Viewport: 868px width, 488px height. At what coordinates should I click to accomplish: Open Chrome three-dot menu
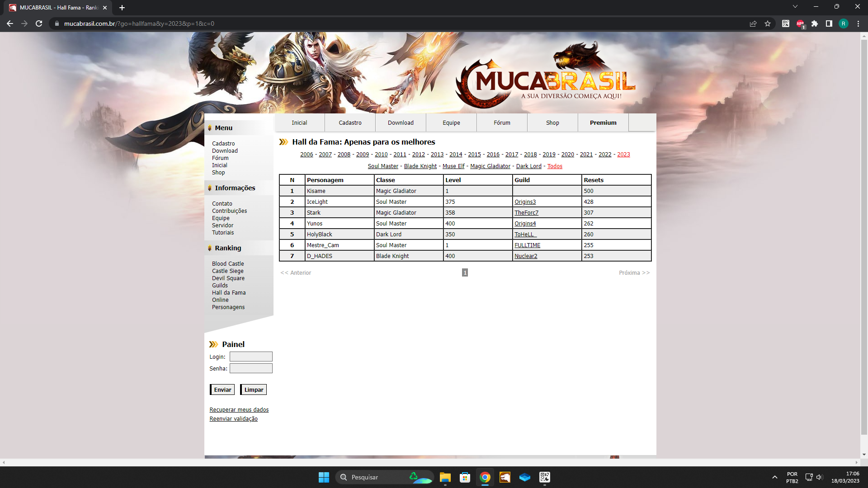[858, 23]
